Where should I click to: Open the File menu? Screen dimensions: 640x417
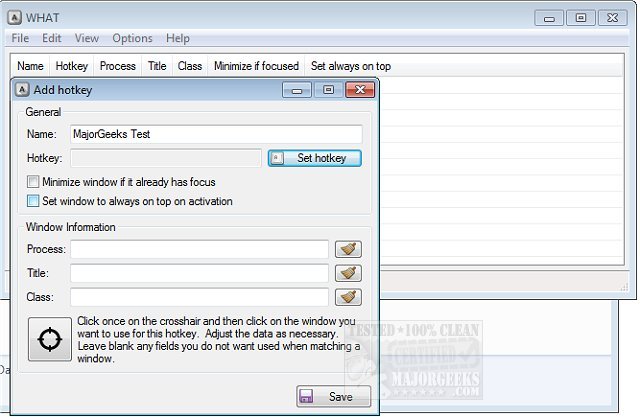click(x=20, y=38)
